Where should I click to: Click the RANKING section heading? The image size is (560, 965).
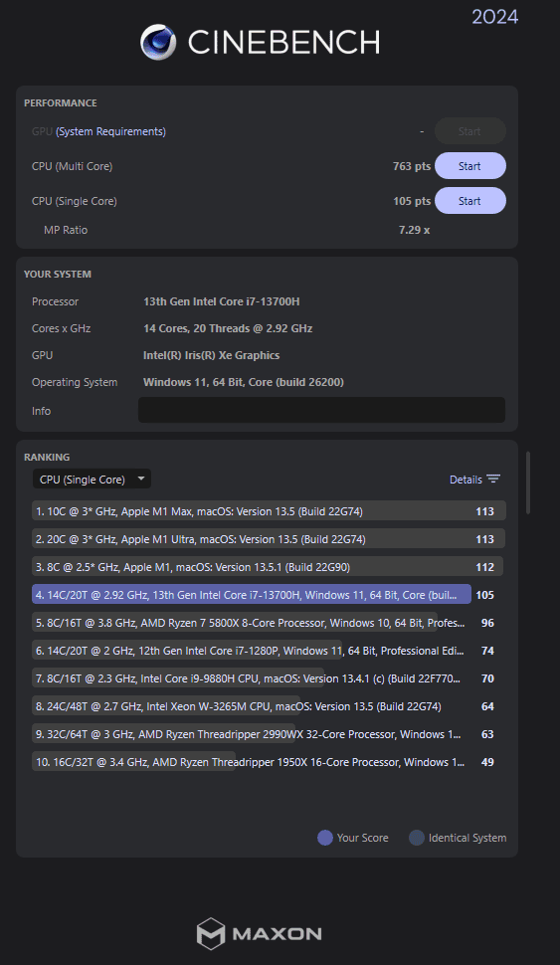[47, 458]
